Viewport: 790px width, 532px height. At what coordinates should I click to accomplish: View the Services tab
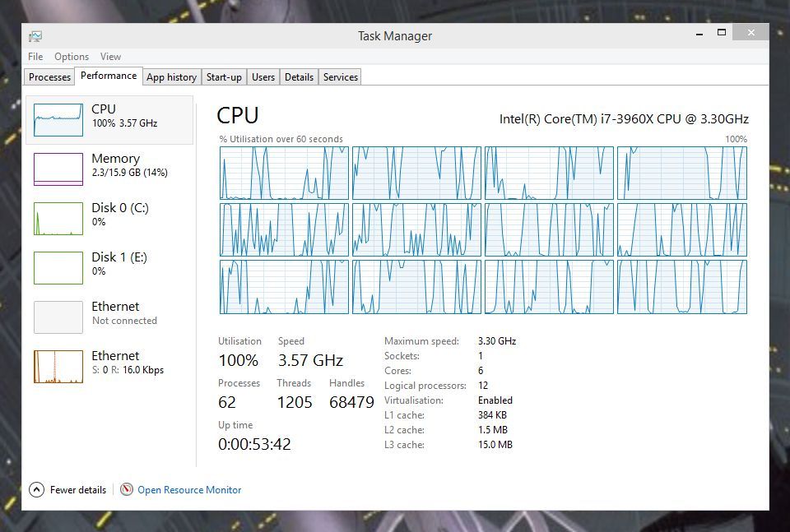tap(340, 76)
